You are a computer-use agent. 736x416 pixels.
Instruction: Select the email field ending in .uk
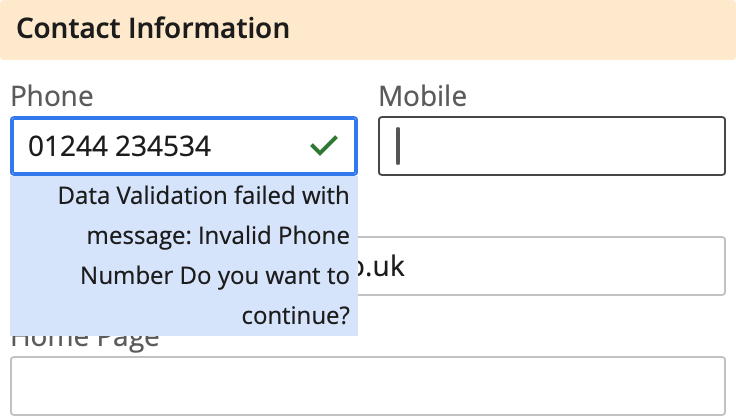tap(540, 266)
